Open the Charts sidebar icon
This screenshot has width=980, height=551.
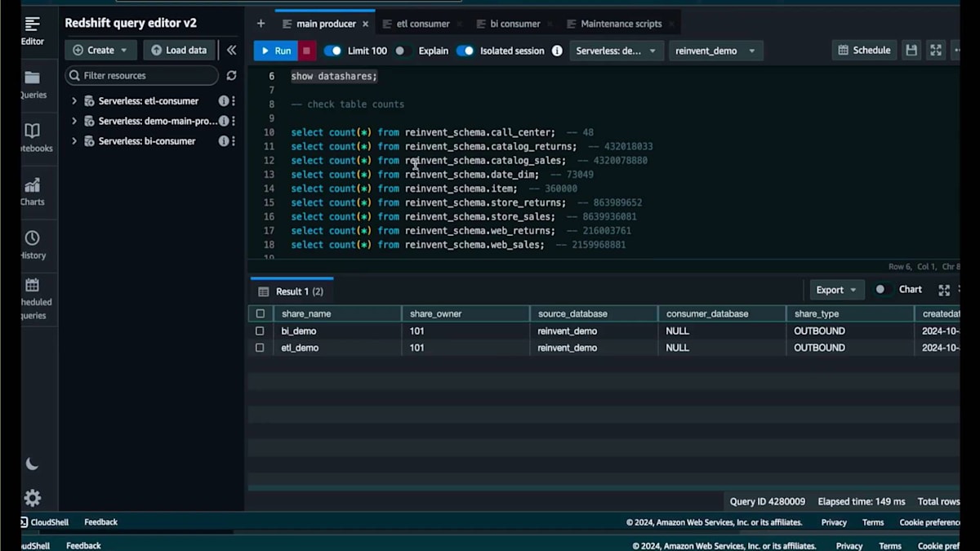pos(32,184)
